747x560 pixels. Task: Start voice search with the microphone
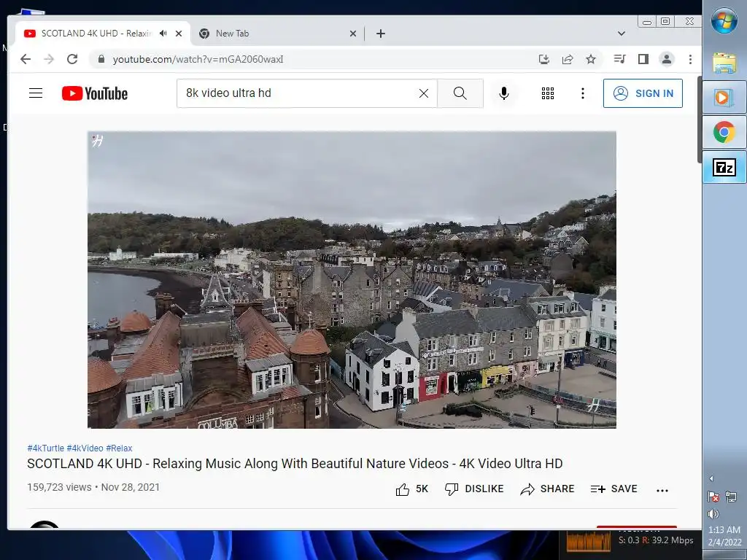pyautogui.click(x=504, y=93)
